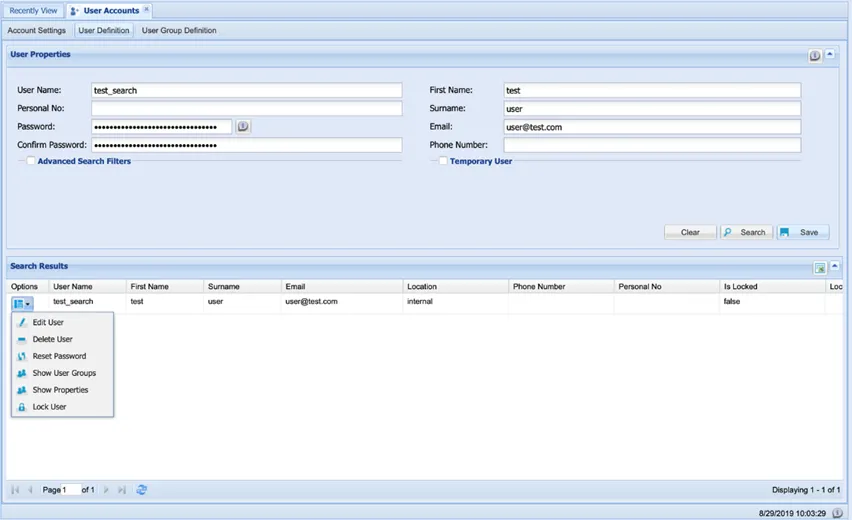Click the Clear button

coord(690,232)
